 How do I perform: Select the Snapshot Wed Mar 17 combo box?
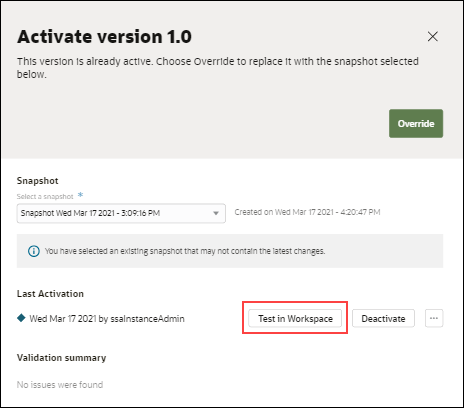click(121, 213)
